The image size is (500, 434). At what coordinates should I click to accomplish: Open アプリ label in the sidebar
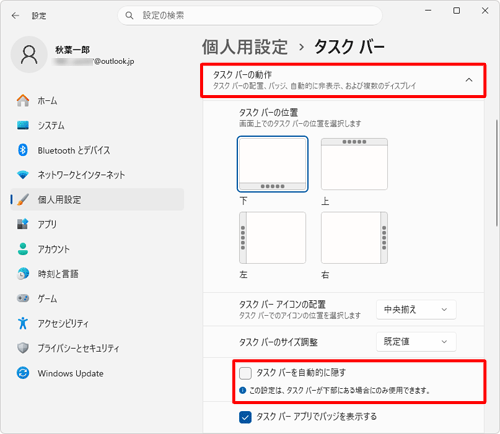click(x=47, y=224)
